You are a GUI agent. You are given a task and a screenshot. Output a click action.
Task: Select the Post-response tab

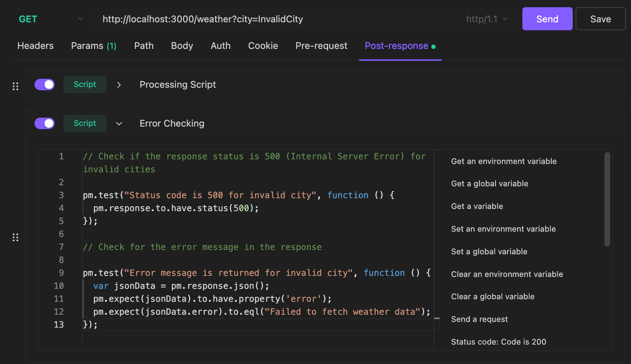tap(400, 46)
